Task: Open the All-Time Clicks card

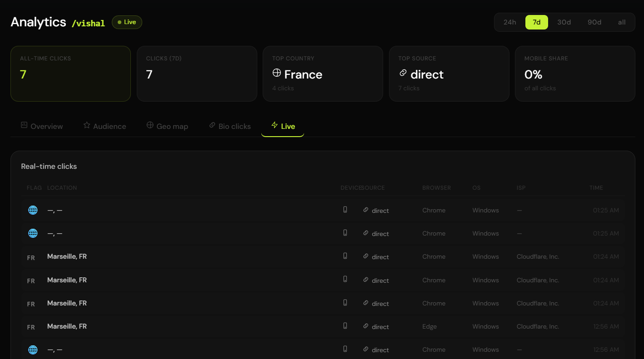Action: (x=70, y=74)
